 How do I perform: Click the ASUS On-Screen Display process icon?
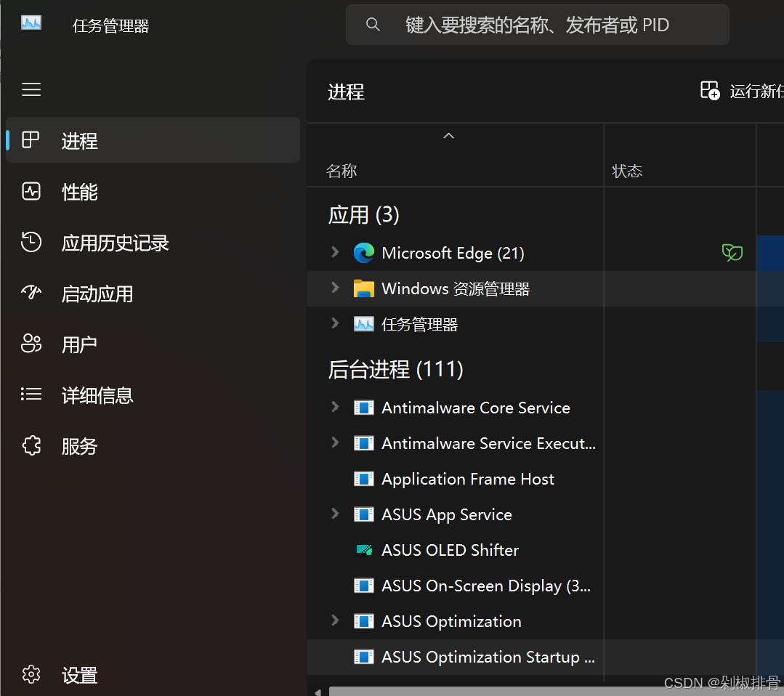pyautogui.click(x=364, y=586)
